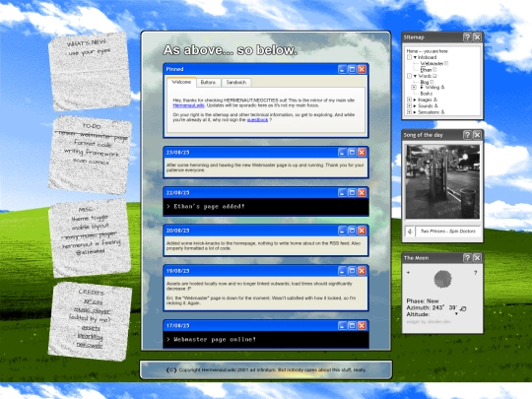
Task: Minimize the Pinned window
Action: [342, 69]
